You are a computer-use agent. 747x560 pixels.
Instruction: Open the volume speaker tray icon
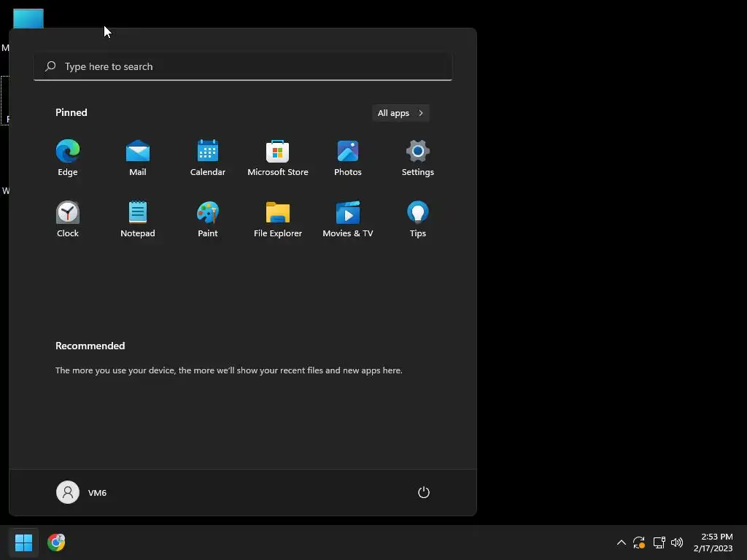(676, 542)
